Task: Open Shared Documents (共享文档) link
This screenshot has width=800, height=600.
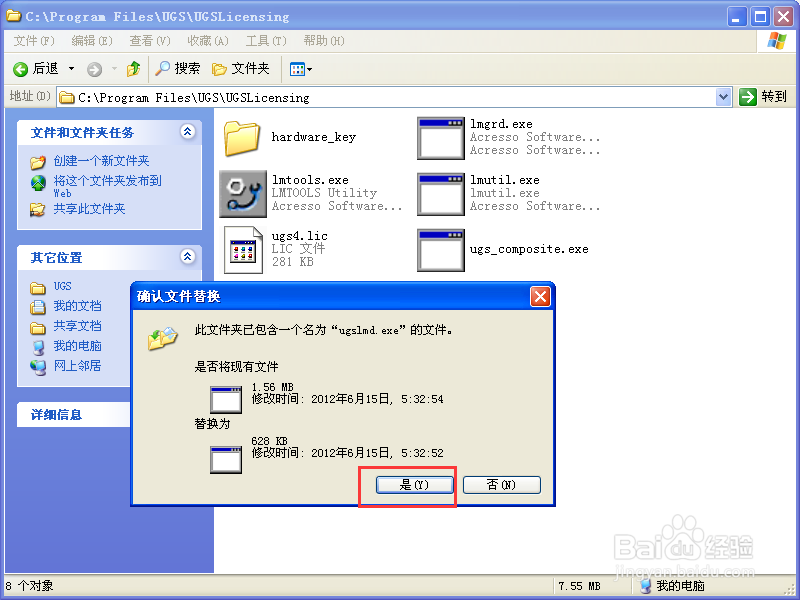Action: [78, 326]
